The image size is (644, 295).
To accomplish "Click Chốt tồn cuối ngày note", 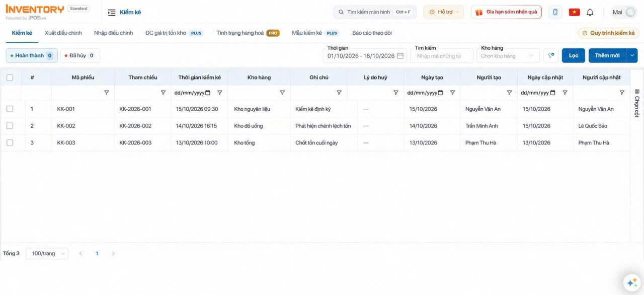I will coord(316,143).
